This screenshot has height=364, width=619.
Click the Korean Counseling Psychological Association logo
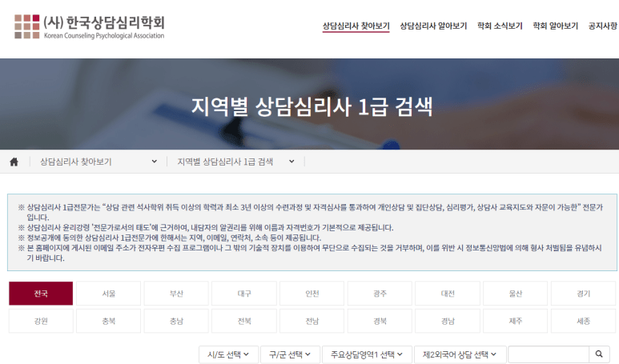pyautogui.click(x=89, y=26)
